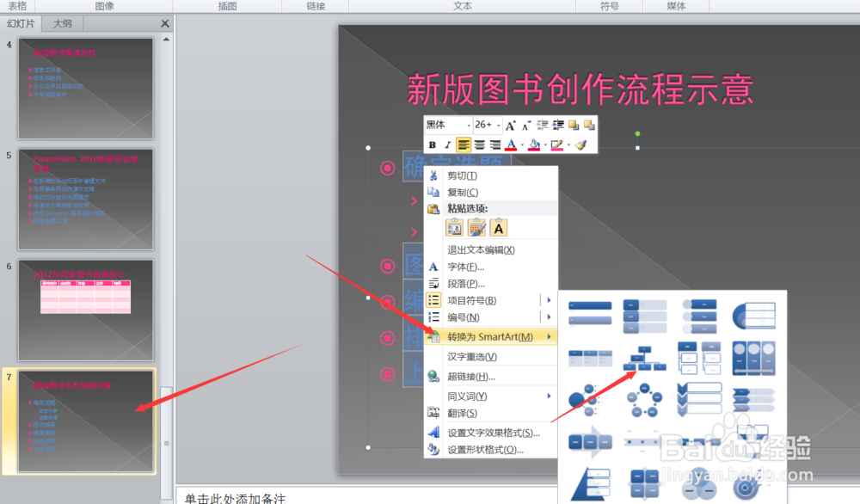Expand the font size dropdown
The height and width of the screenshot is (504, 860).
point(499,125)
